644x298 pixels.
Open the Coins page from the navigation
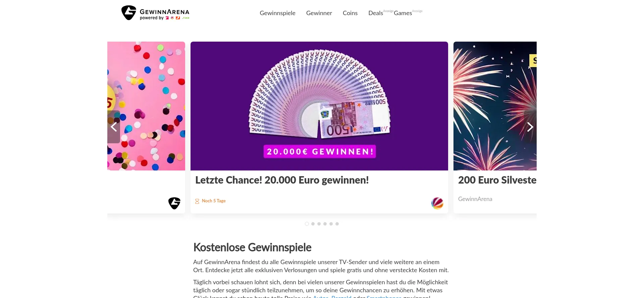coord(350,13)
